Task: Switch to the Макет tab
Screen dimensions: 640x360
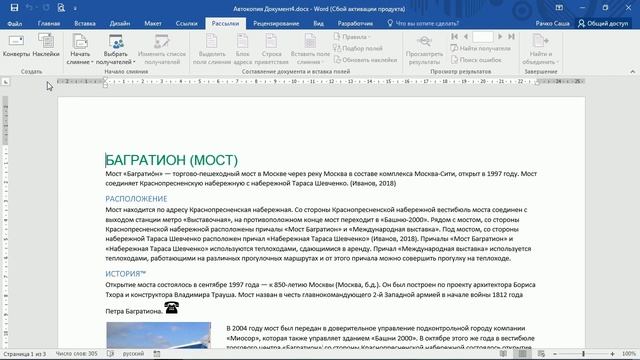Action: (x=153, y=24)
